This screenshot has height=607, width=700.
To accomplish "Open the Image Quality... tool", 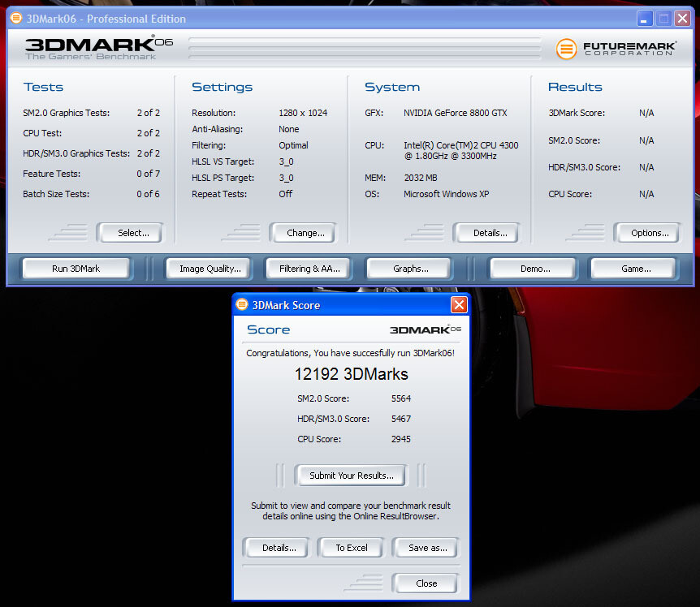I will coord(210,269).
